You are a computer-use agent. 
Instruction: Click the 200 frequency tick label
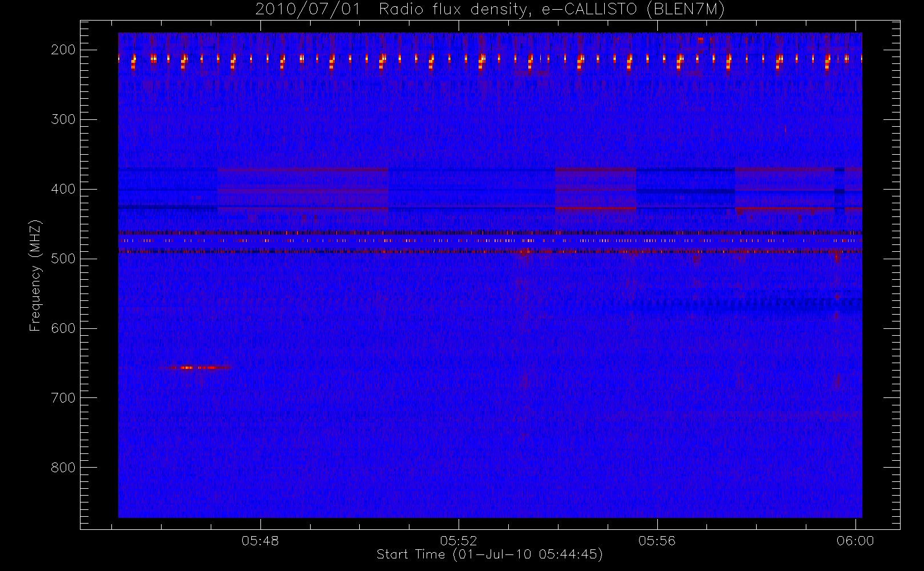point(63,50)
